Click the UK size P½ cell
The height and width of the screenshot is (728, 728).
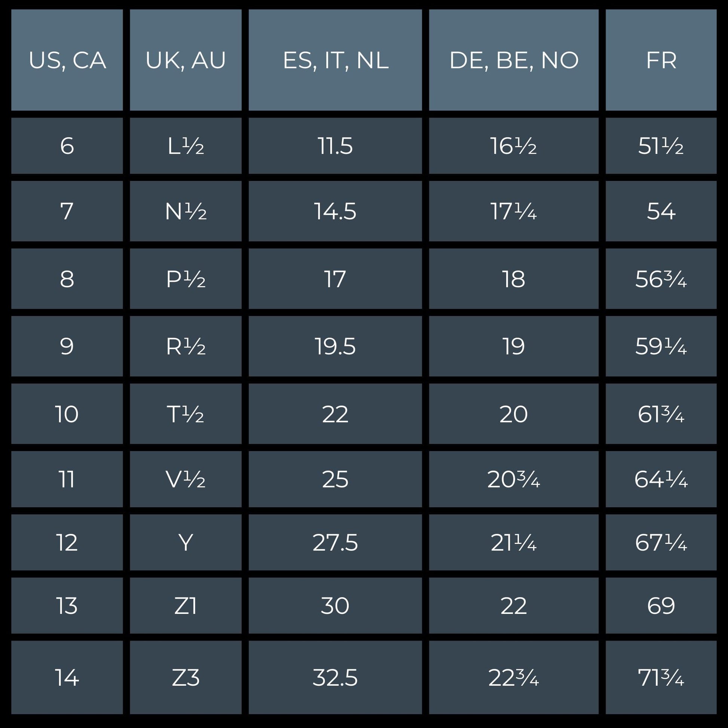click(x=186, y=279)
